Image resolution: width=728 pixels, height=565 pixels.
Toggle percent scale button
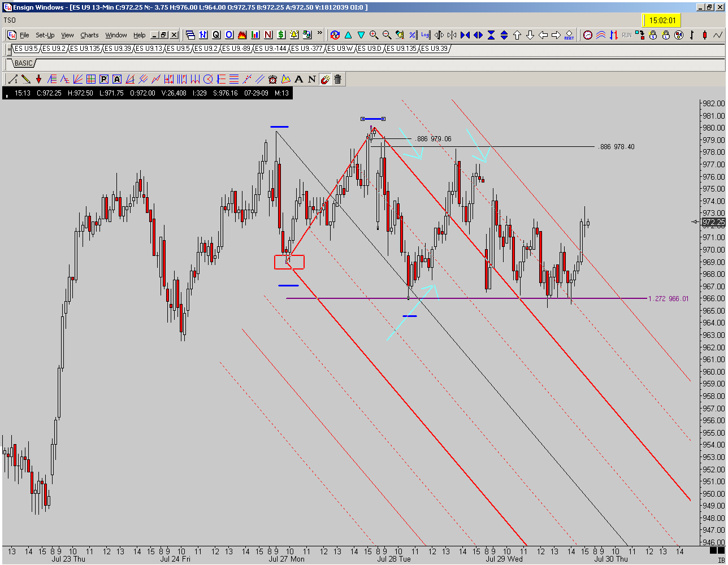tap(413, 35)
